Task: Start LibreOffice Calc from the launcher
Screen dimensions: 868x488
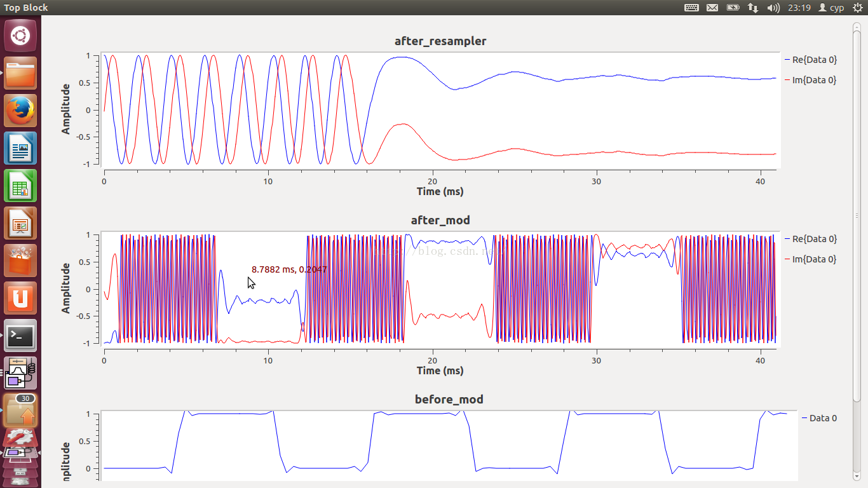Action: click(x=20, y=186)
